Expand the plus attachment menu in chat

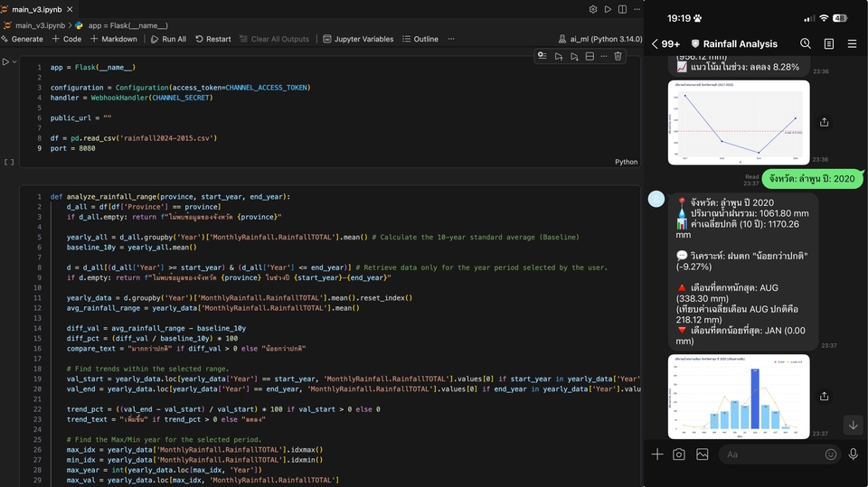point(657,454)
